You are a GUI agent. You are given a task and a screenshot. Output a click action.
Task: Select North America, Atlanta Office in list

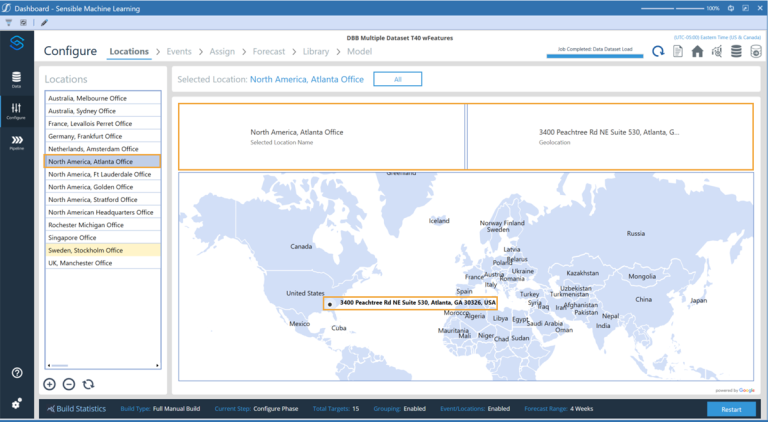pos(103,162)
